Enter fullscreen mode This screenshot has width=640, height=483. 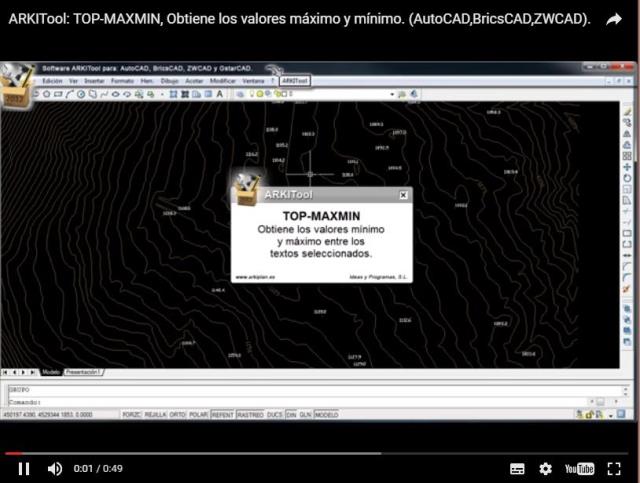(613, 468)
